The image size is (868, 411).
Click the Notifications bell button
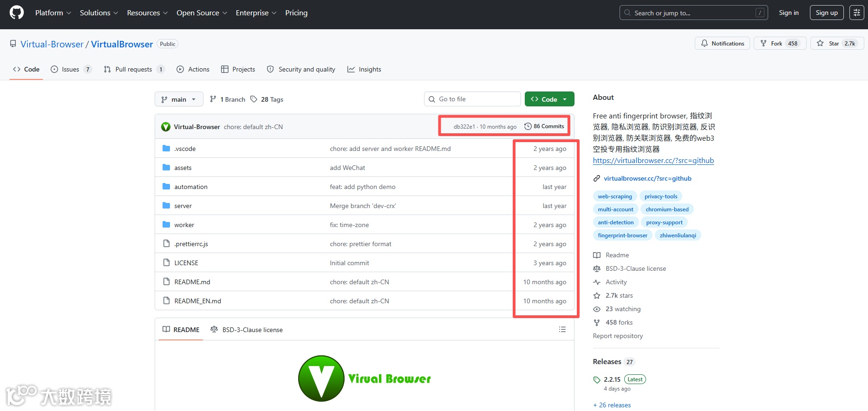pos(722,43)
